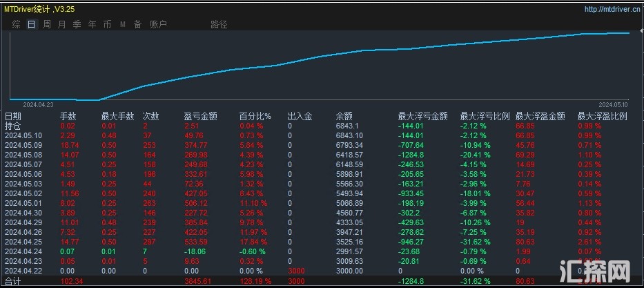
Task: Switch to the 综 summary tab
Action: [16, 24]
